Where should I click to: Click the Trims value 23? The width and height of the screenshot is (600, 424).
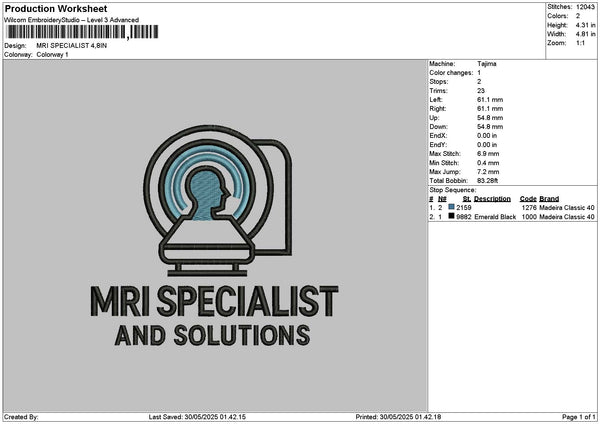481,91
